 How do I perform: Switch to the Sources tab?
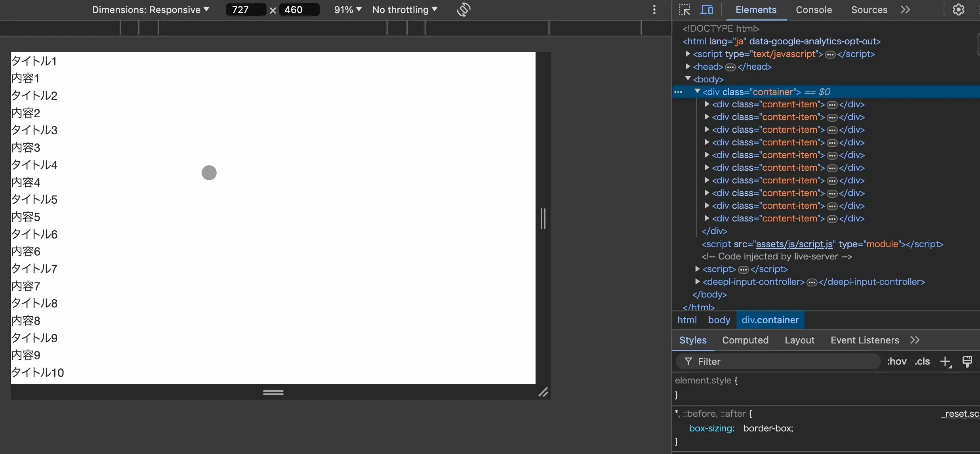[x=869, y=10]
